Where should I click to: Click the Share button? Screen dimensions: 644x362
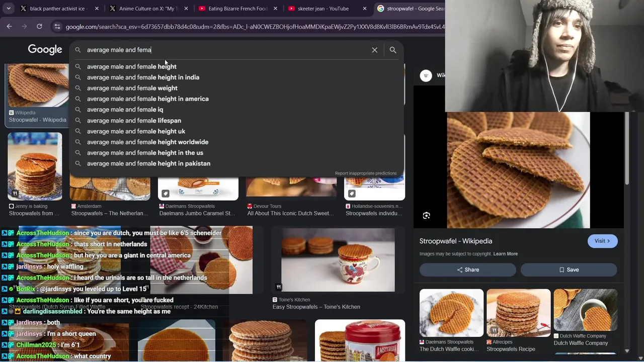coord(468,270)
